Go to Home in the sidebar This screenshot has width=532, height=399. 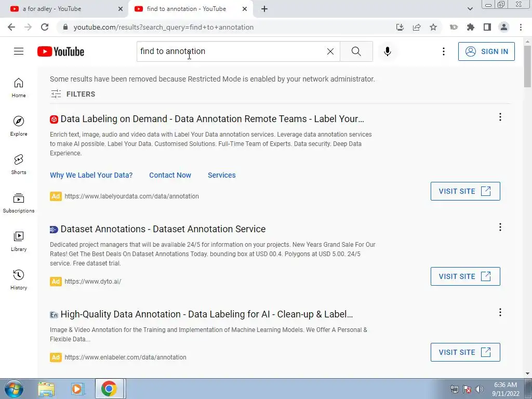coord(19,88)
